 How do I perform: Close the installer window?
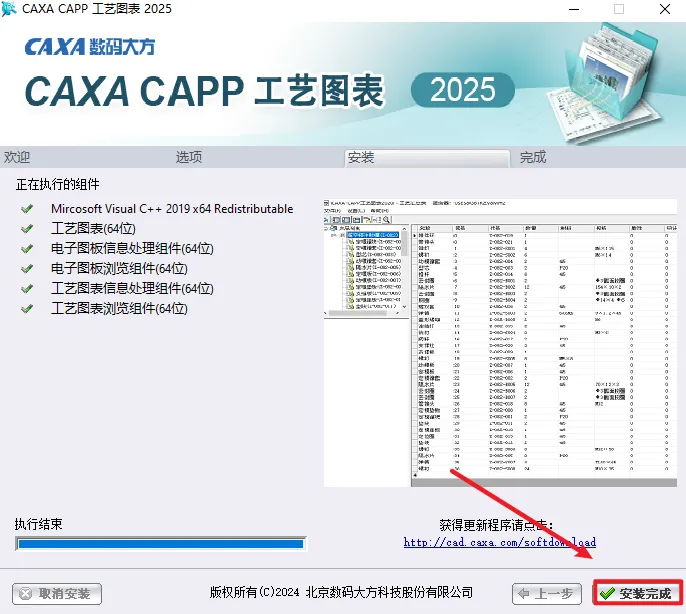click(x=665, y=9)
